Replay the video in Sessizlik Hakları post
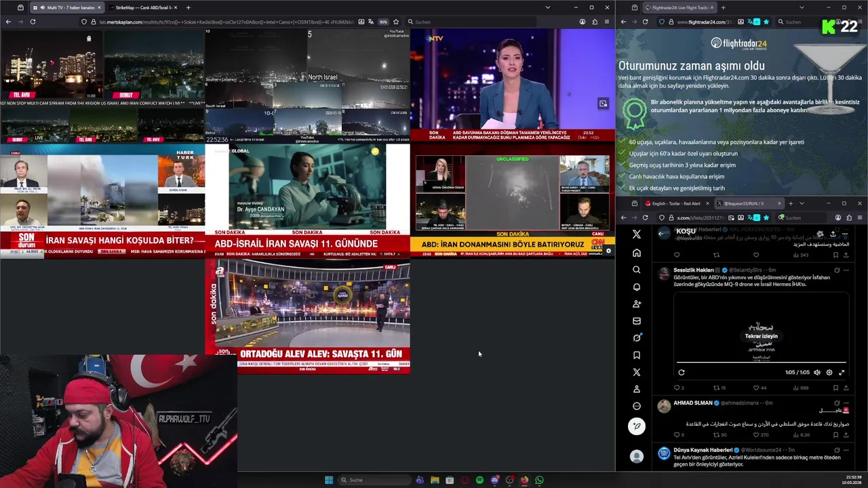 (x=681, y=372)
